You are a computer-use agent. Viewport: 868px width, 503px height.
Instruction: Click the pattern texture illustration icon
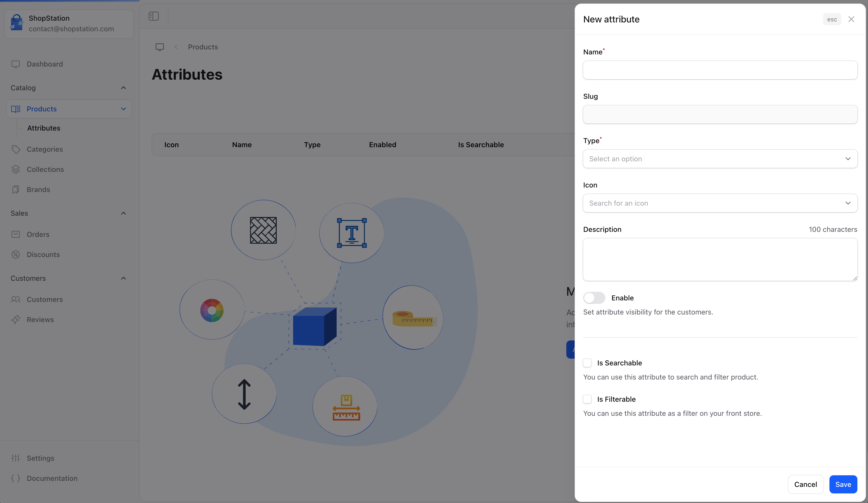[264, 230]
